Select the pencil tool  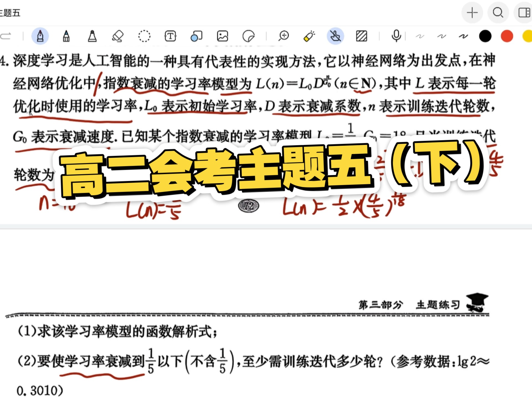coord(66,36)
